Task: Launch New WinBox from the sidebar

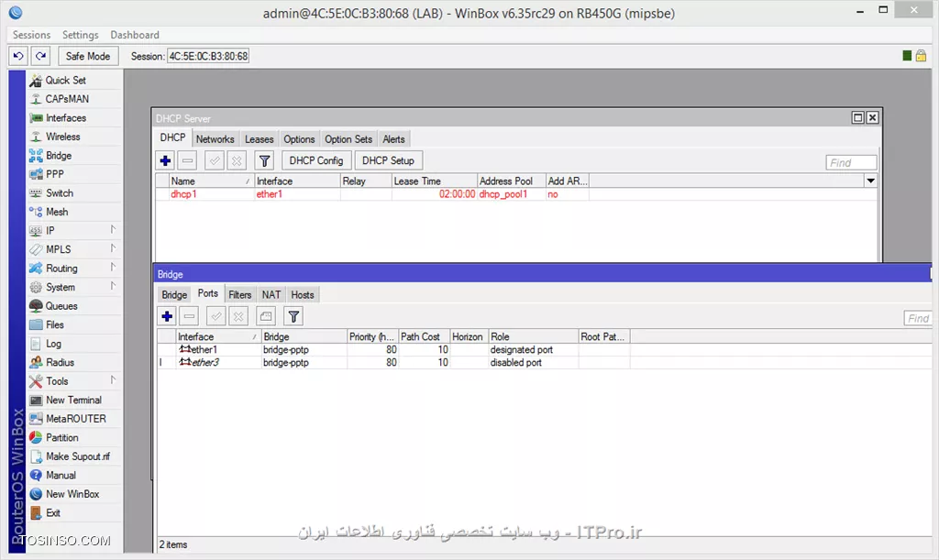Action: pos(72,494)
